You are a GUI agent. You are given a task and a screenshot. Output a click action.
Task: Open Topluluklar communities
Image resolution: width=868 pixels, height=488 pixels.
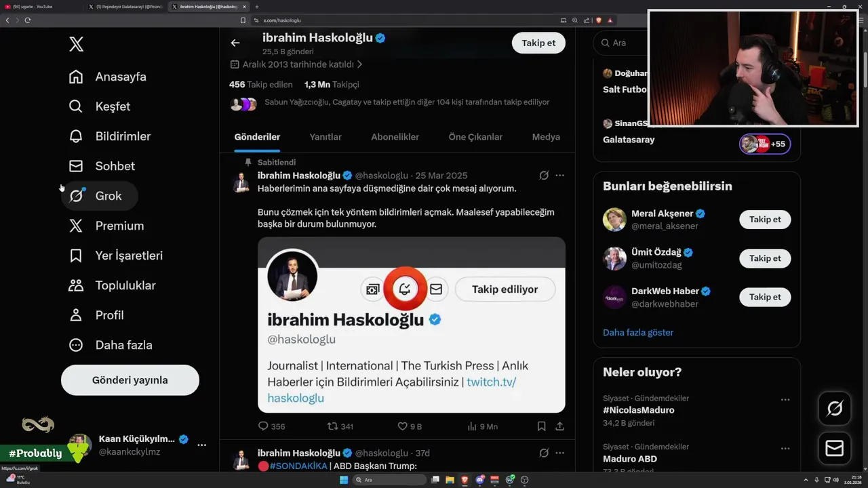point(113,285)
